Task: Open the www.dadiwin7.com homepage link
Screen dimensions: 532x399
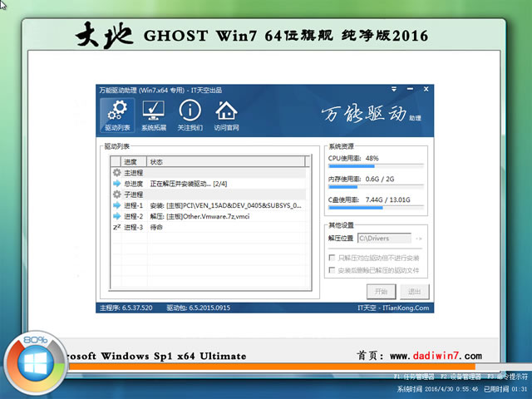Action: pos(436,356)
